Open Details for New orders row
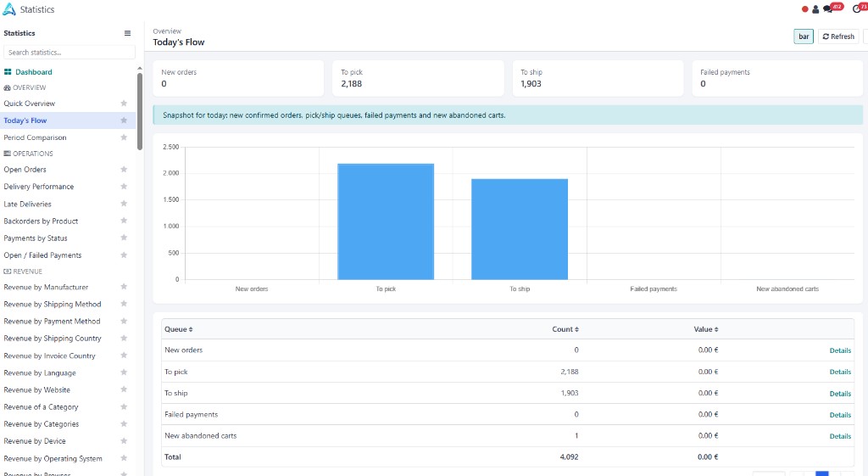Viewport: 868px width, 476px height. [x=840, y=350]
